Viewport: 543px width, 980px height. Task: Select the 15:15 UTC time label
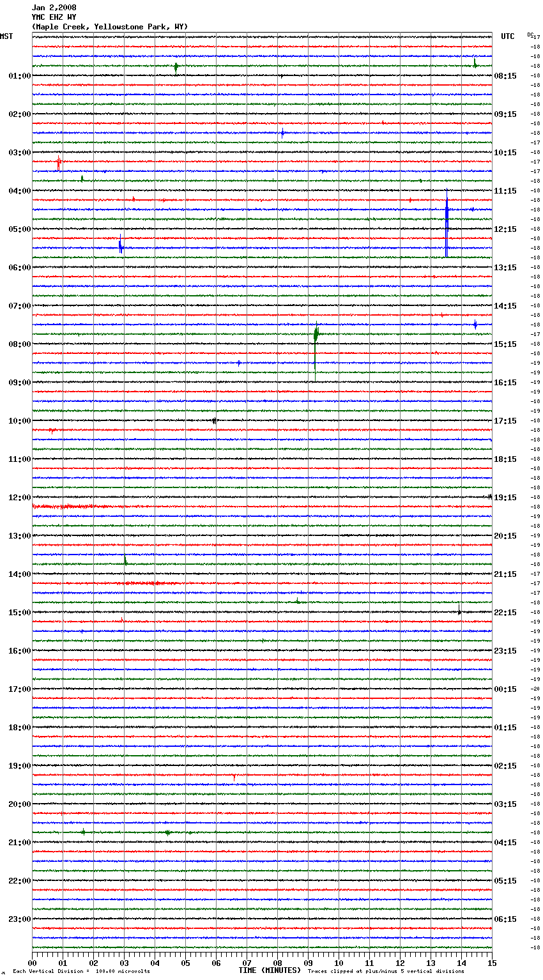(505, 344)
